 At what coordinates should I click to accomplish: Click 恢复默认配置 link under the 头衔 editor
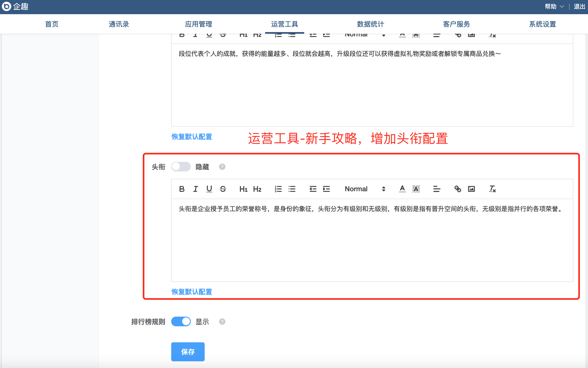(192, 292)
